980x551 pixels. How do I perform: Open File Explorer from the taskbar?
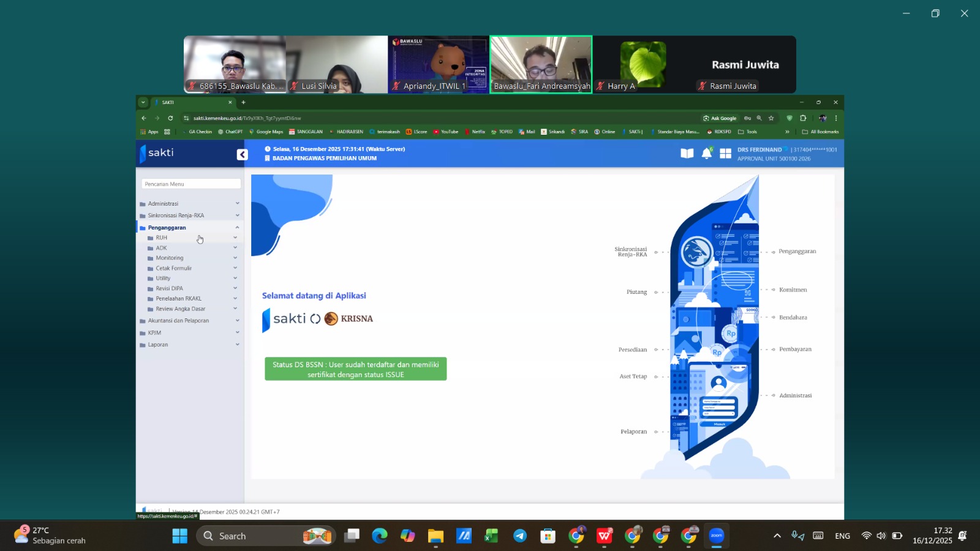click(x=435, y=536)
